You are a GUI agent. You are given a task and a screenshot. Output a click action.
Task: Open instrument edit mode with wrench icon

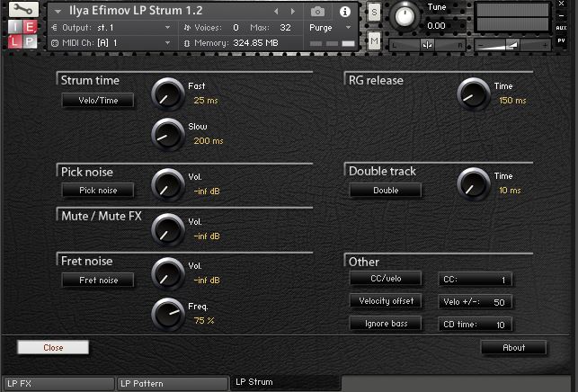[23, 9]
